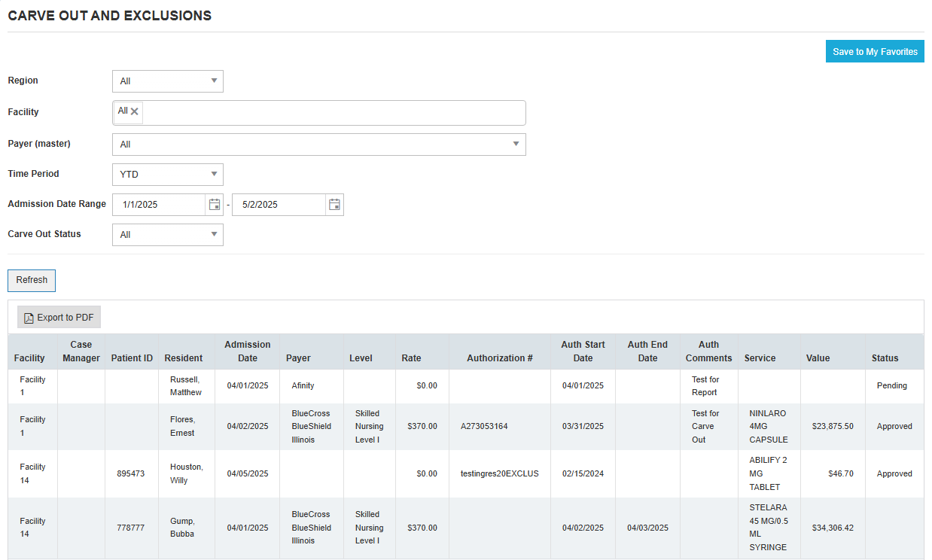The height and width of the screenshot is (560, 932).
Task: Click patient ID 778777
Action: [131, 528]
